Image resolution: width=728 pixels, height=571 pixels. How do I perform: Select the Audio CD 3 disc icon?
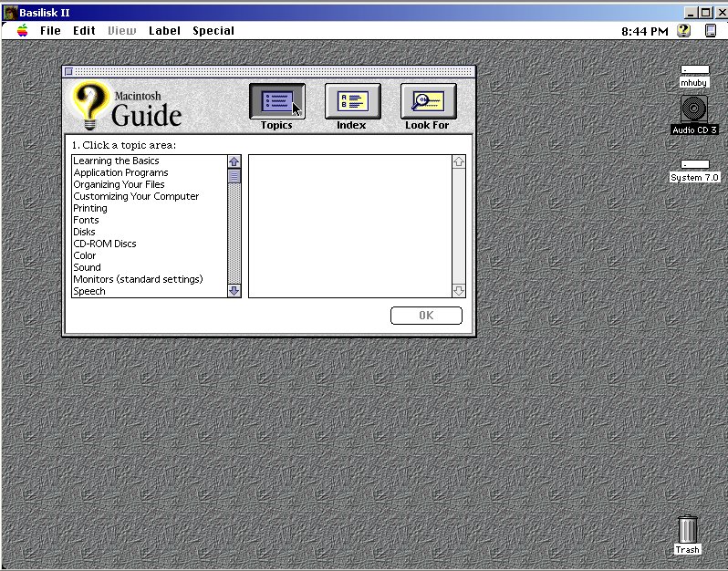(x=693, y=109)
